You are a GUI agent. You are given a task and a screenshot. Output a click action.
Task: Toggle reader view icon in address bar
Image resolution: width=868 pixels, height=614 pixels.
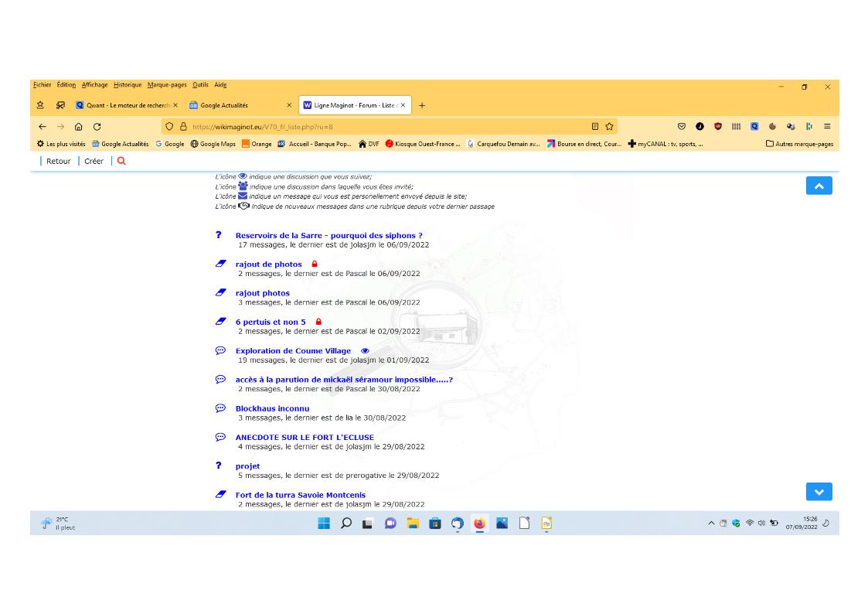[x=595, y=127]
